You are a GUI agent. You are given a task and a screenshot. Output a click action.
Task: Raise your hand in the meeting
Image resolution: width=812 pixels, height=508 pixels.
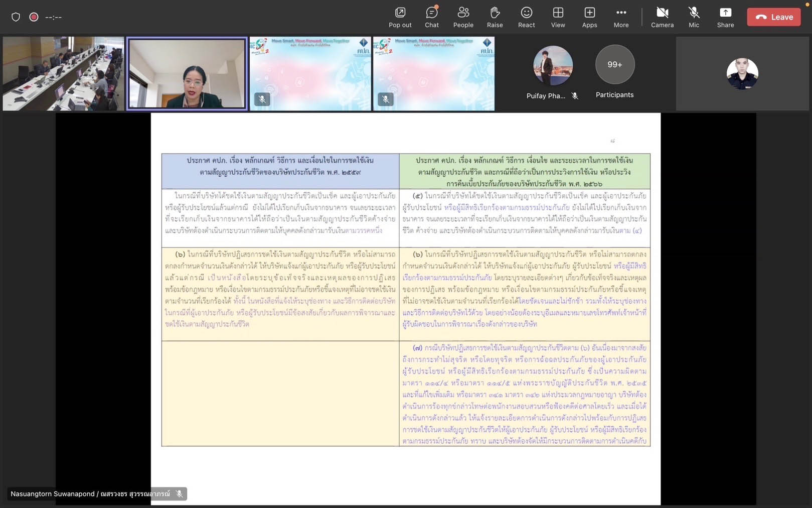495,17
